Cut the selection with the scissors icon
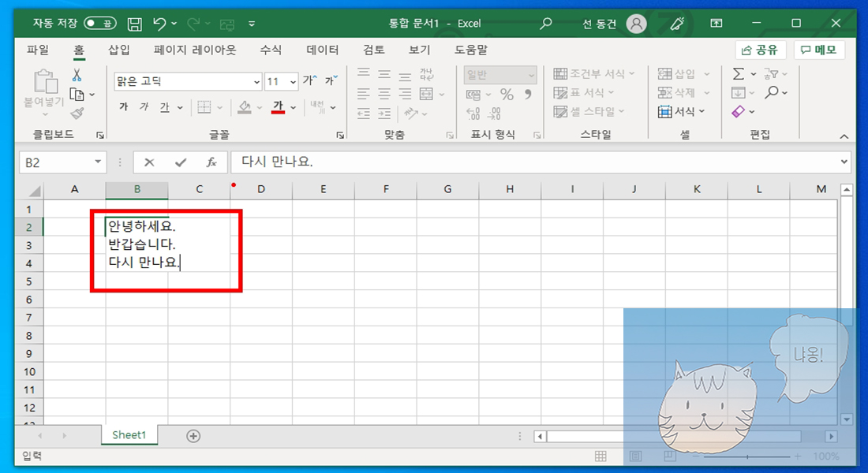The width and height of the screenshot is (868, 473). click(x=77, y=75)
